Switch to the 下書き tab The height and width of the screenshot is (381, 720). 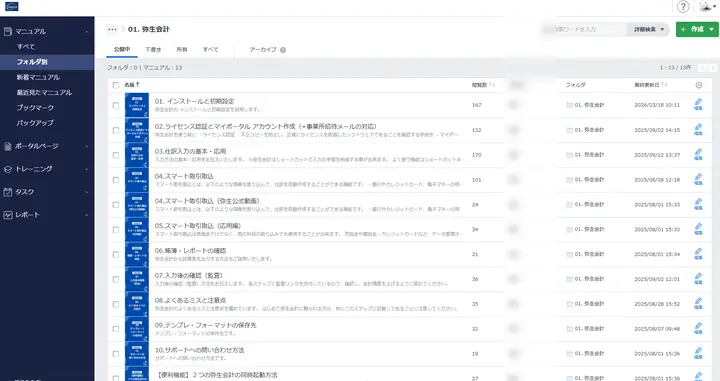pyautogui.click(x=153, y=50)
